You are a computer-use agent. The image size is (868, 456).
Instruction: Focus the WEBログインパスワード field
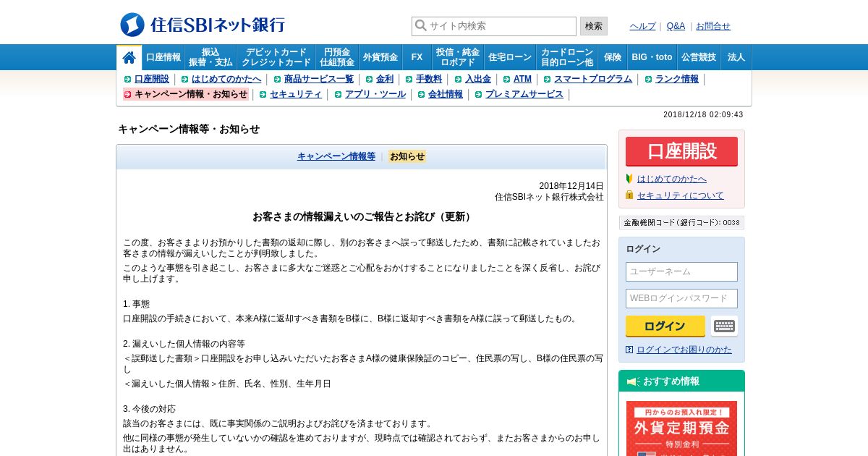point(681,298)
